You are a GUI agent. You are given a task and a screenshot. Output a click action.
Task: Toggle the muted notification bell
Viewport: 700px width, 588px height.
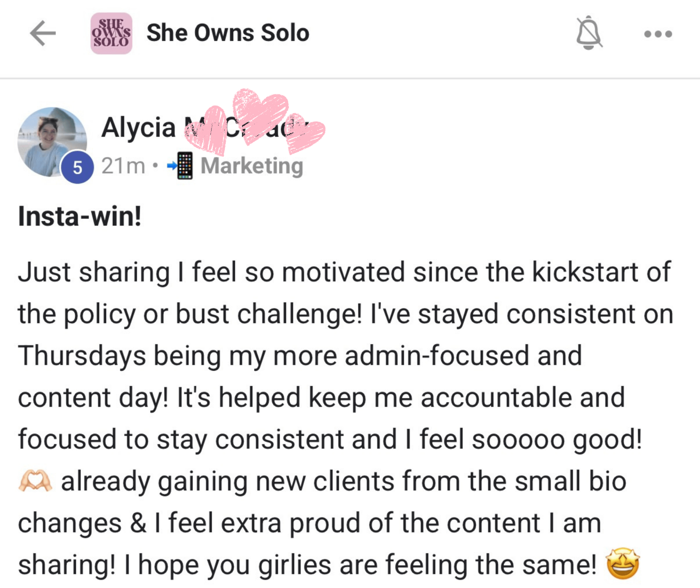point(589,33)
